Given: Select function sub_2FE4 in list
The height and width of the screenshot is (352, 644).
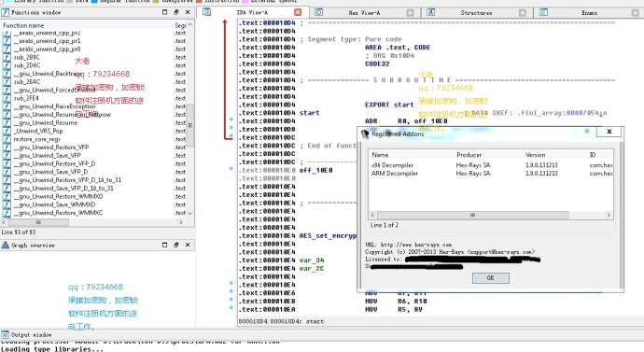Looking at the screenshot, I should click(x=26, y=98).
